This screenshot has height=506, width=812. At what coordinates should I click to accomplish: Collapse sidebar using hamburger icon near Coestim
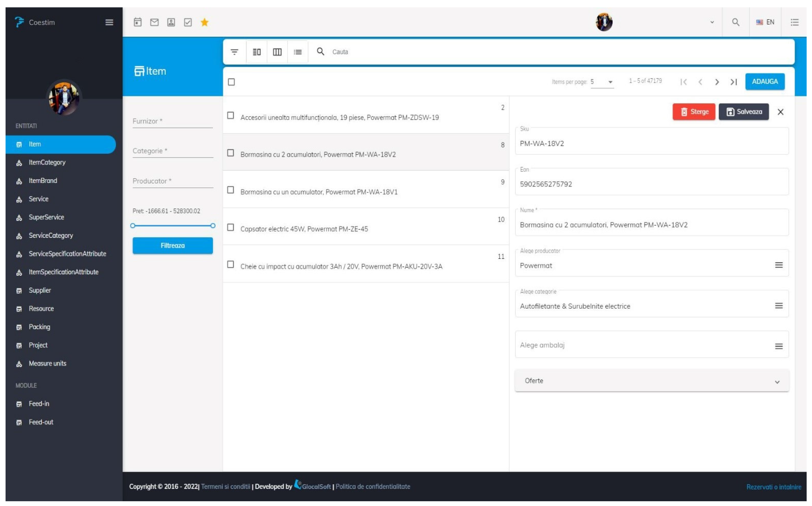109,22
